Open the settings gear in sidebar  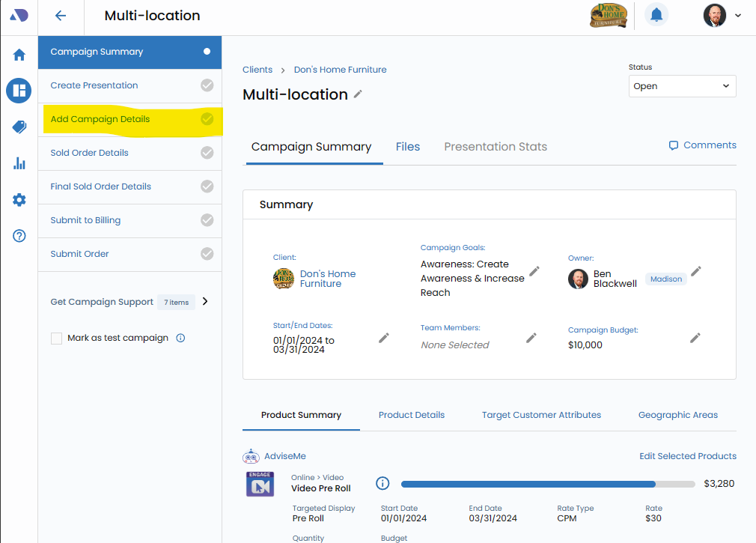coord(19,200)
